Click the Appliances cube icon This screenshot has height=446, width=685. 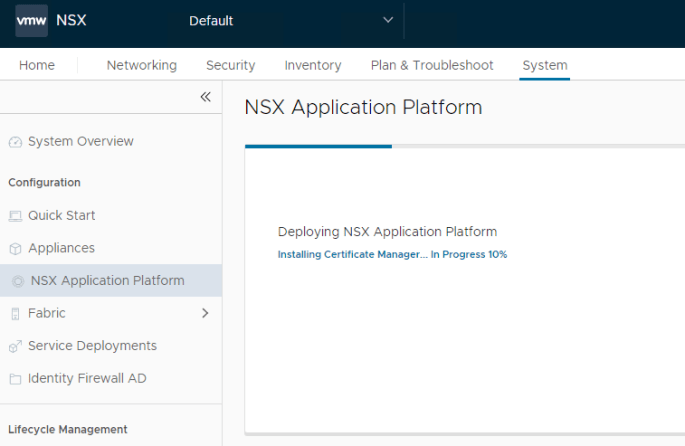(15, 249)
